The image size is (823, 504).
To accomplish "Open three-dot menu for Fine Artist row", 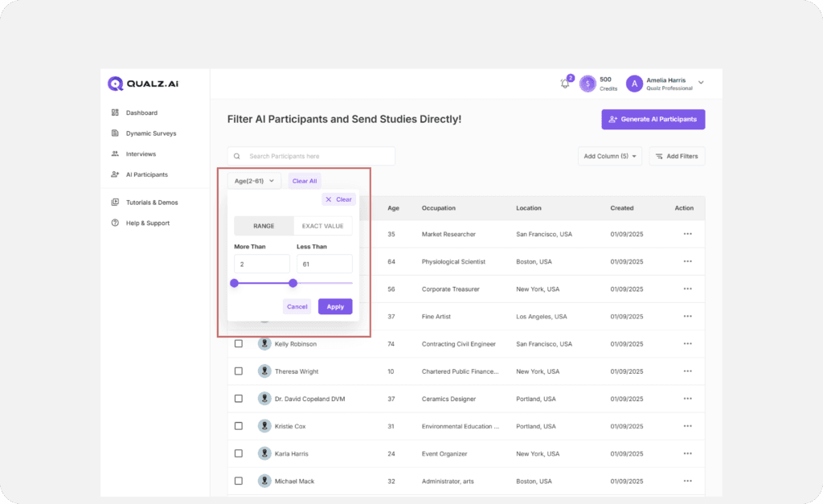I will tap(687, 317).
